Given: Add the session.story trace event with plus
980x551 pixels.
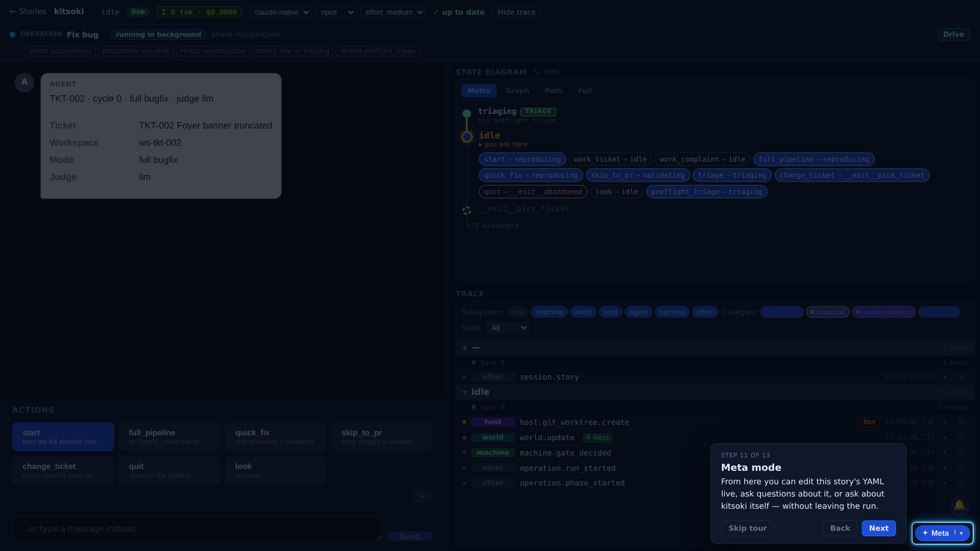Looking at the screenshot, I should [x=944, y=377].
